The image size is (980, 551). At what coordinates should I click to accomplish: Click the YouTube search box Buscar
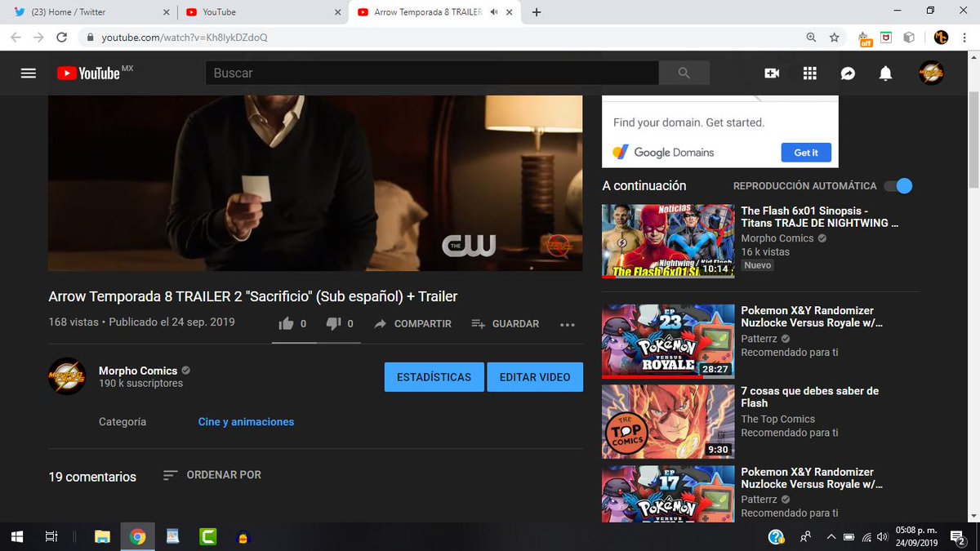[x=432, y=73]
